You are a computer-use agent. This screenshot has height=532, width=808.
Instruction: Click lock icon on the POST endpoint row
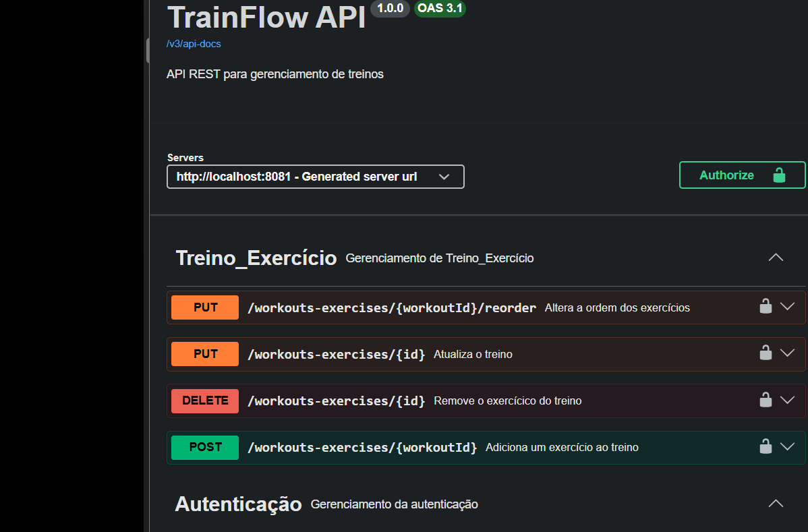coord(766,446)
